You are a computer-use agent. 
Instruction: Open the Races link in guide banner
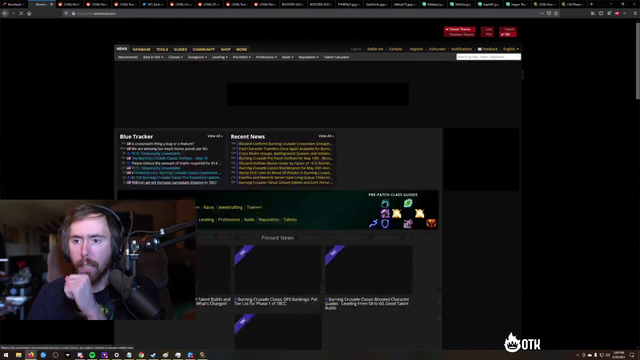(x=209, y=207)
